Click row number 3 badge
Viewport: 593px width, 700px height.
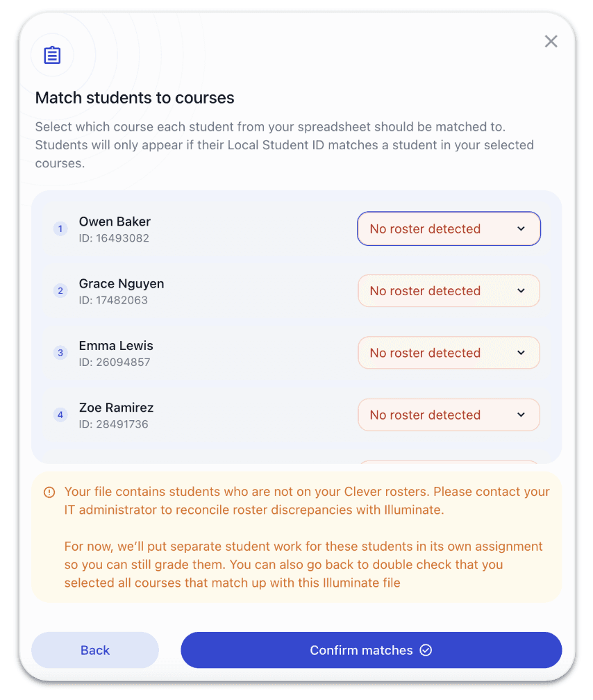pyautogui.click(x=60, y=353)
